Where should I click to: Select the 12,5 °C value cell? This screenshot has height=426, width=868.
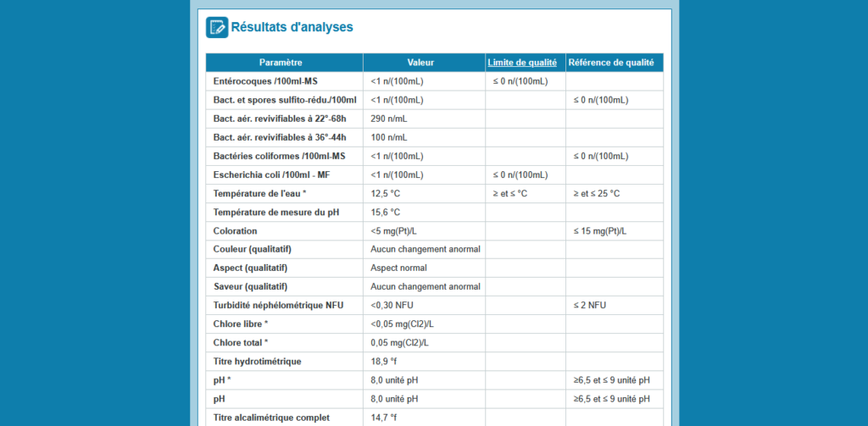(385, 193)
